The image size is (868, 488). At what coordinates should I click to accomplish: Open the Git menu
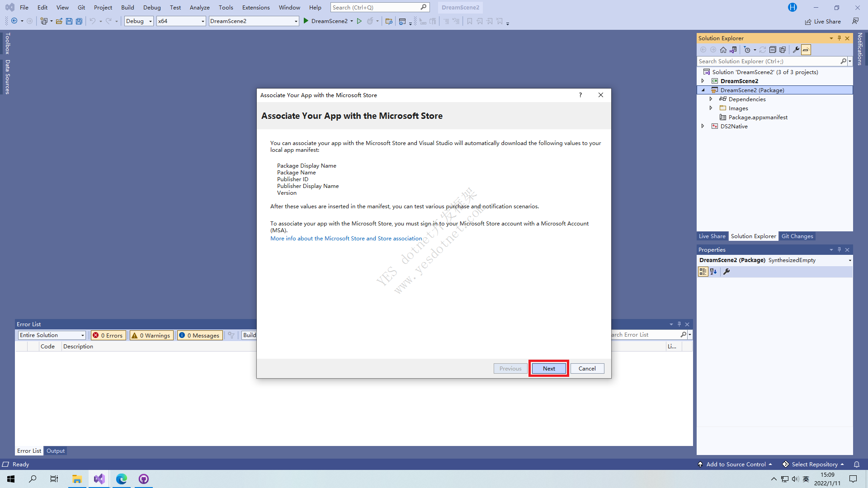(x=81, y=7)
